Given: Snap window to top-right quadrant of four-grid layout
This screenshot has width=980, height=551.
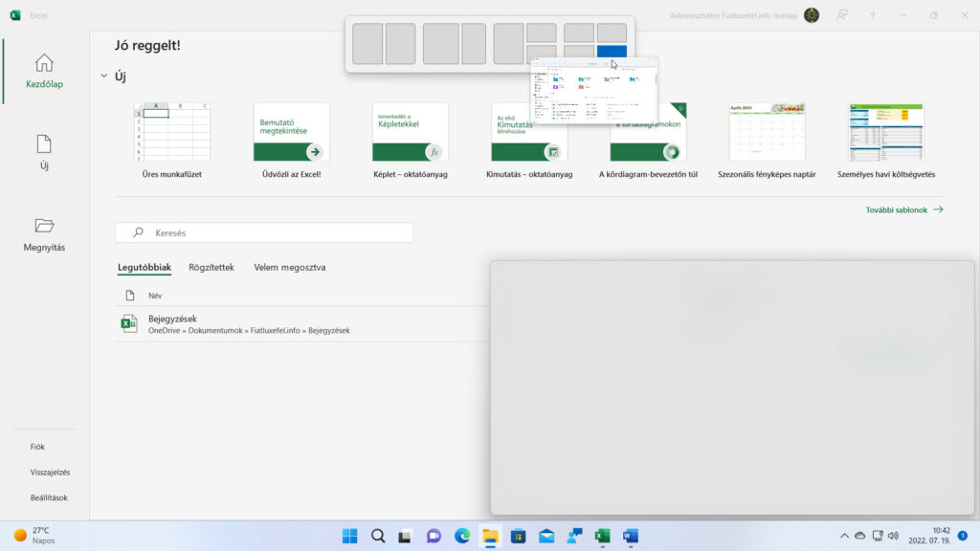Looking at the screenshot, I should [612, 33].
